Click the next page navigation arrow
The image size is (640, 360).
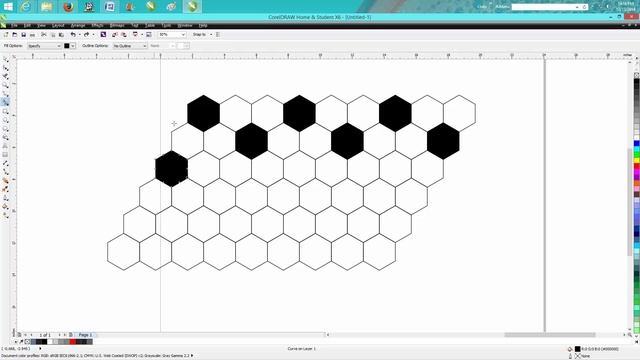60,335
